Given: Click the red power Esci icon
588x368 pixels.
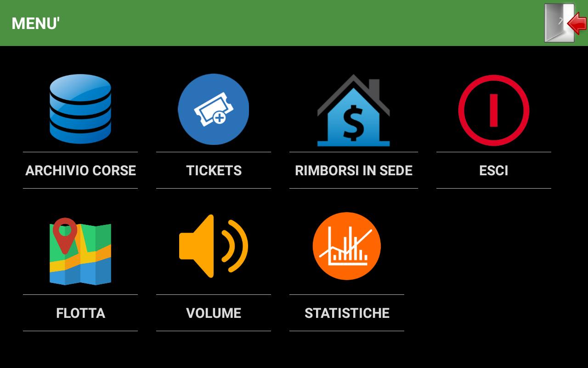Looking at the screenshot, I should coord(494,110).
